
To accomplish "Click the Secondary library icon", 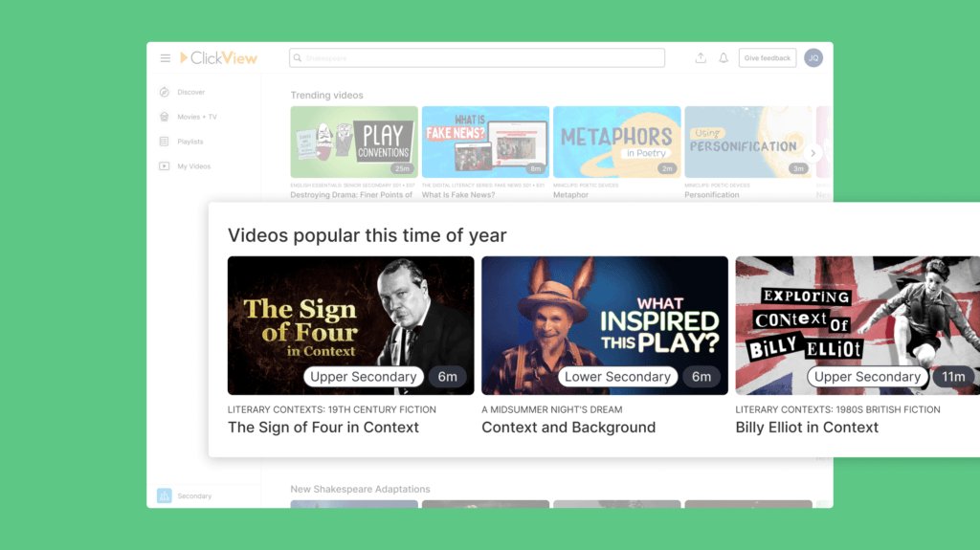I will click(x=165, y=495).
